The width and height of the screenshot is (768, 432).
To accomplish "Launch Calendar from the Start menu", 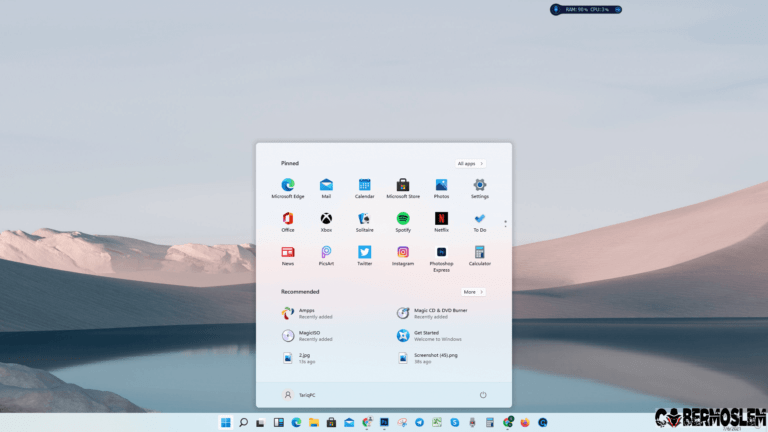I will pos(364,188).
